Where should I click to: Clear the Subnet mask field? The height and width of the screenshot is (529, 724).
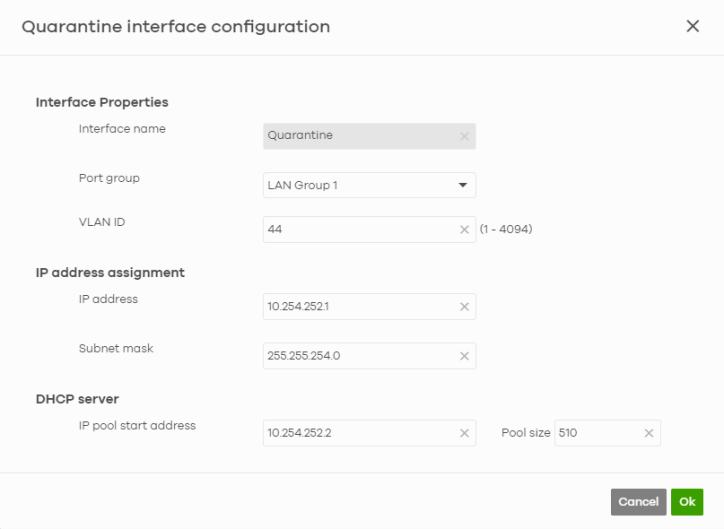[464, 356]
